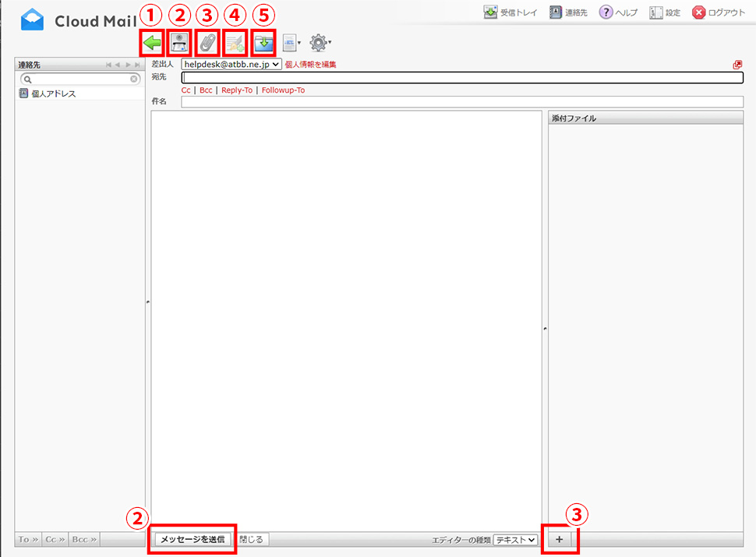The height and width of the screenshot is (557, 756).
Task: Click the save draft toolbar icon
Action: (x=263, y=43)
